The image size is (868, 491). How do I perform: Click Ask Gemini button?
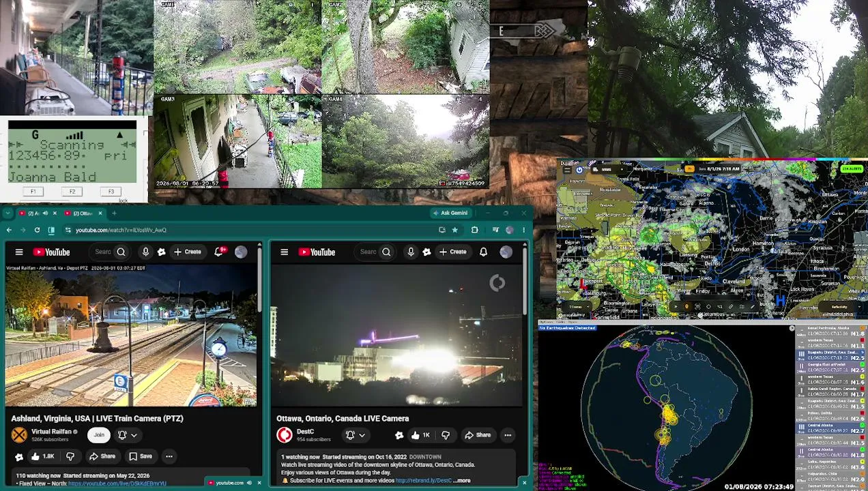[x=450, y=213]
